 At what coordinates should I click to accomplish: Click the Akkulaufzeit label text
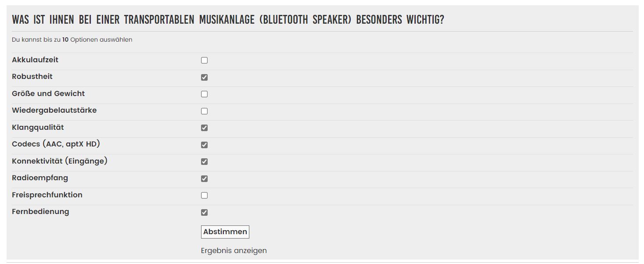35,60
